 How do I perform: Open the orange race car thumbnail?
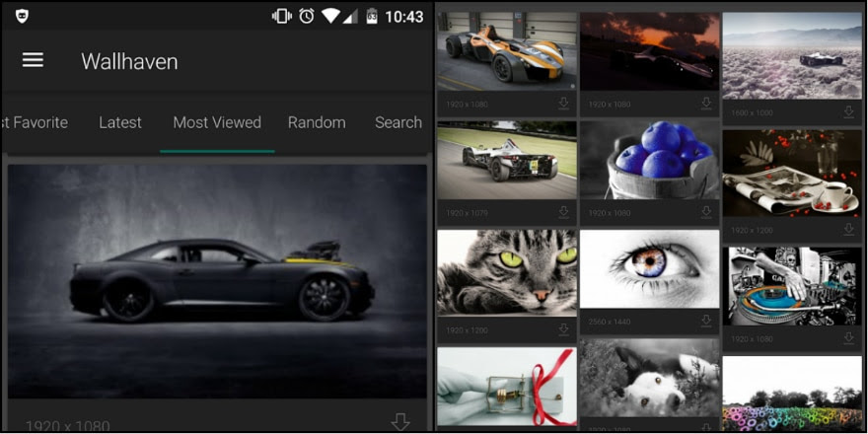tap(507, 51)
